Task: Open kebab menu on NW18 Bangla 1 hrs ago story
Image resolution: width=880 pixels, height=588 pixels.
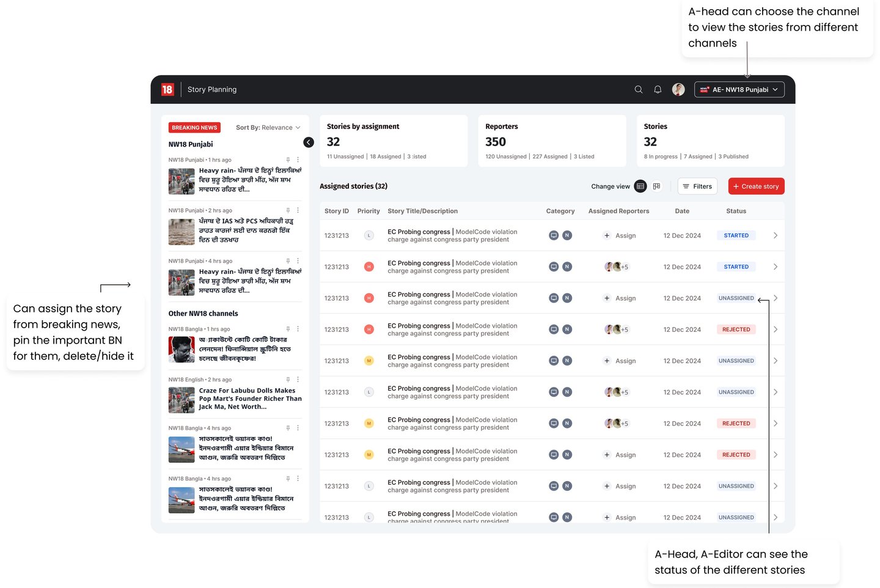Action: click(x=298, y=329)
